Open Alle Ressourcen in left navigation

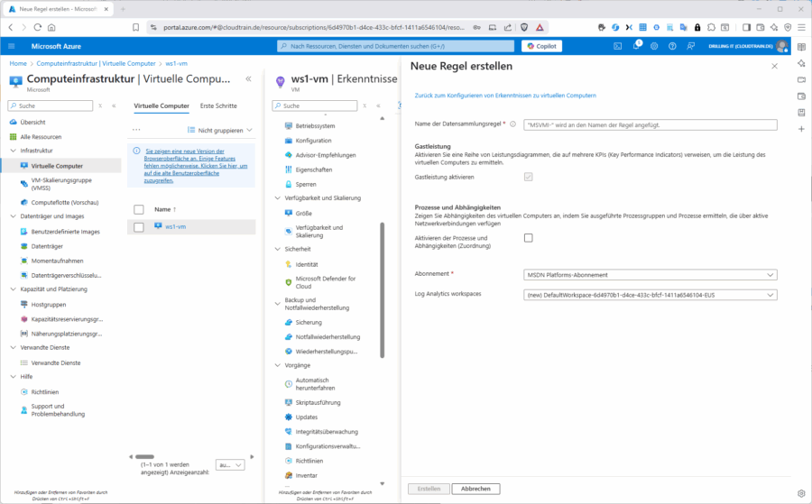point(41,137)
